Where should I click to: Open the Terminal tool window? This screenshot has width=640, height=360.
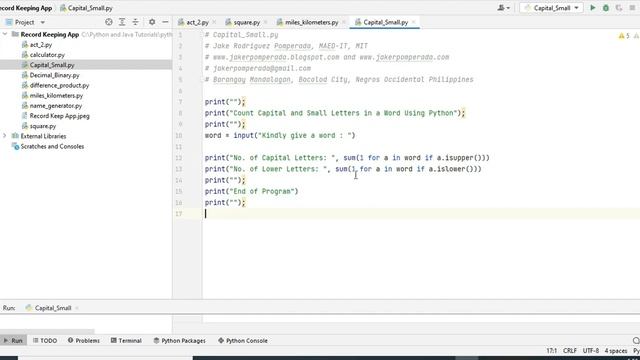pyautogui.click(x=126, y=340)
